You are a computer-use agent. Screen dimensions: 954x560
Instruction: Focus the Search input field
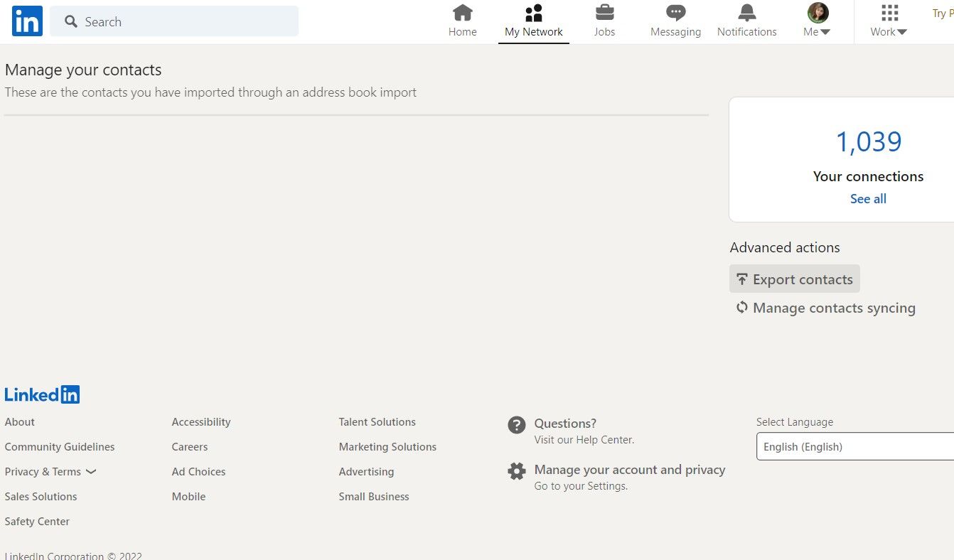pos(185,22)
